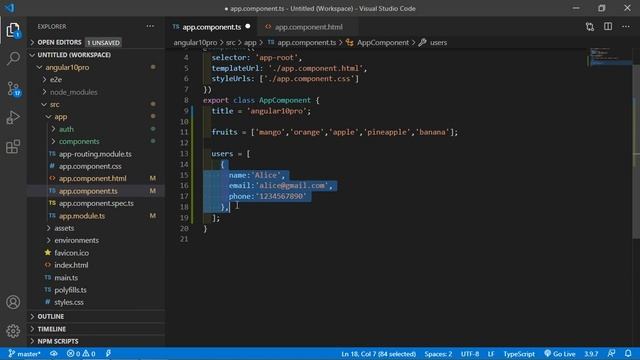The height and width of the screenshot is (360, 640).
Task: Open app.module.ts file
Action: click(96, 216)
